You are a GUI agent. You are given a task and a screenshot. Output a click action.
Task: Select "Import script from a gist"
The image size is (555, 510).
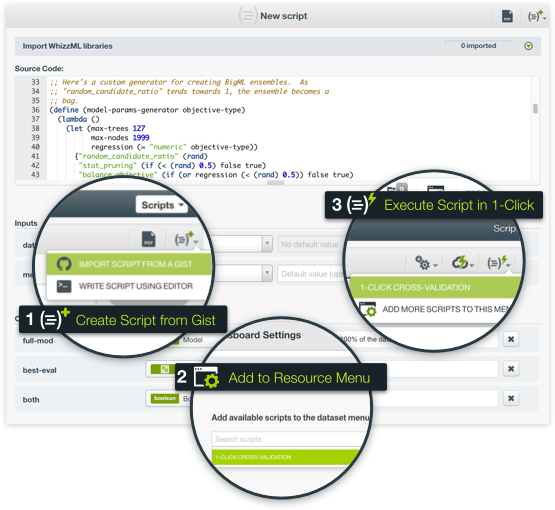[129, 264]
